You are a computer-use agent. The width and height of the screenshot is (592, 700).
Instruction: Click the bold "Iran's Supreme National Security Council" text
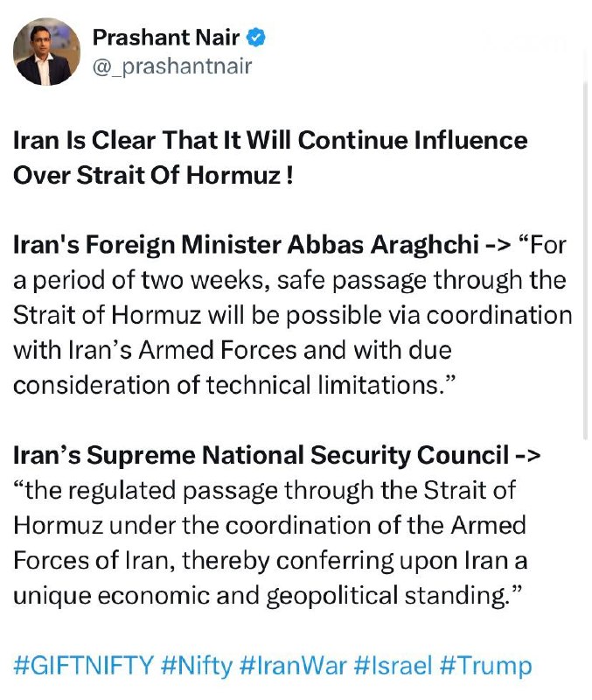(261, 455)
